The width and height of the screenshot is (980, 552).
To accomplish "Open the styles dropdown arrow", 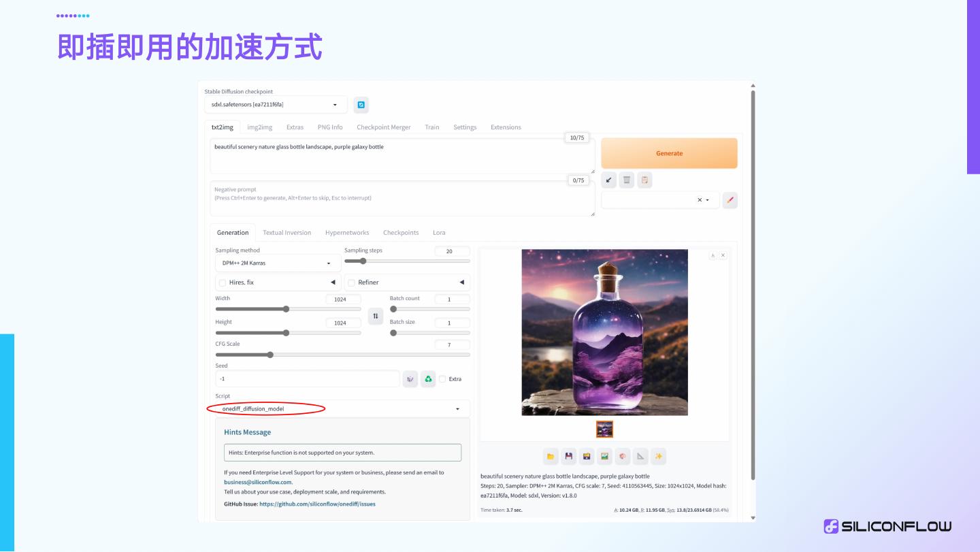I will pos(708,200).
